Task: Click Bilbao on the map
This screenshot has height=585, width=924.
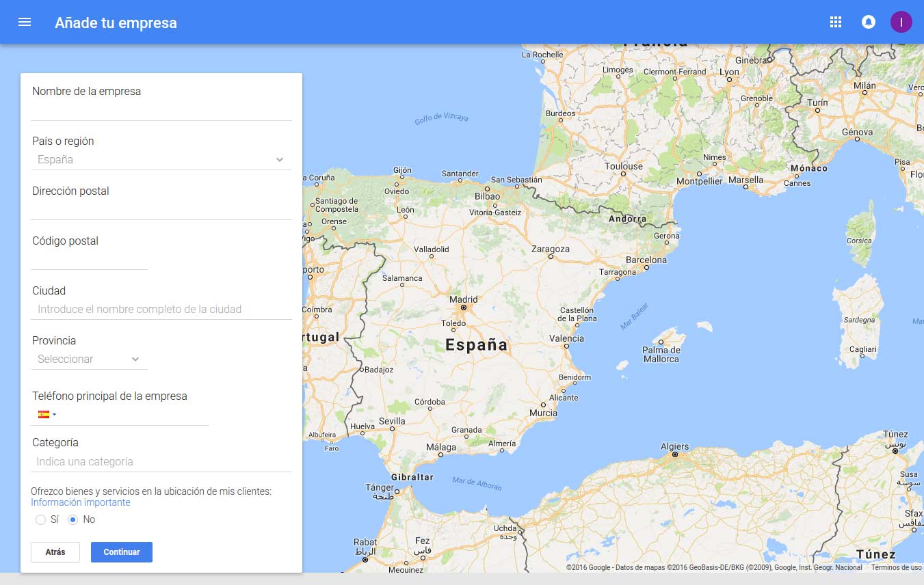Action: (x=488, y=196)
